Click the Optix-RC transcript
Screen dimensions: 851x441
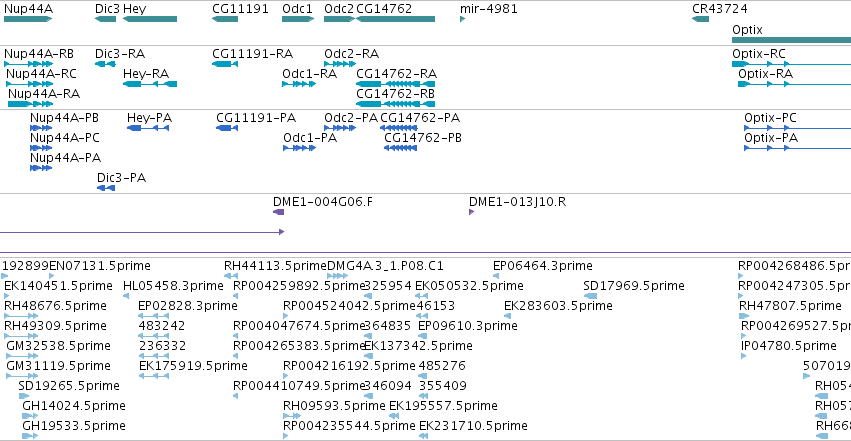759,54
